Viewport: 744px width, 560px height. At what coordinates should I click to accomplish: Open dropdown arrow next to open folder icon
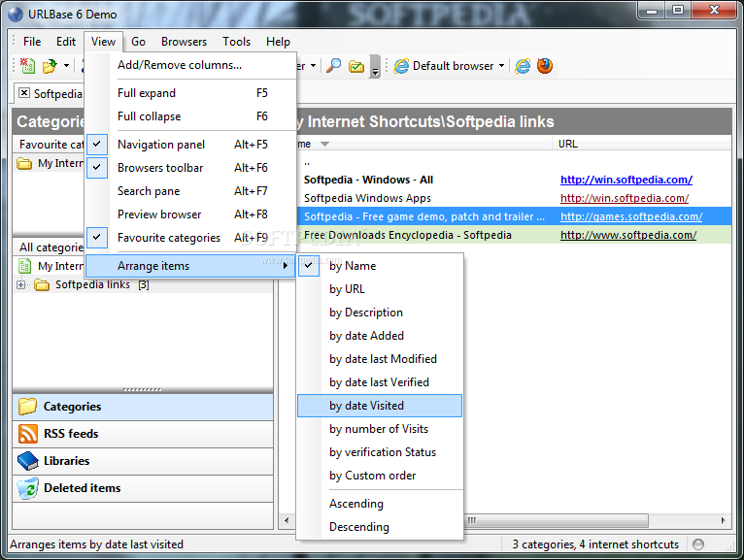[66, 65]
